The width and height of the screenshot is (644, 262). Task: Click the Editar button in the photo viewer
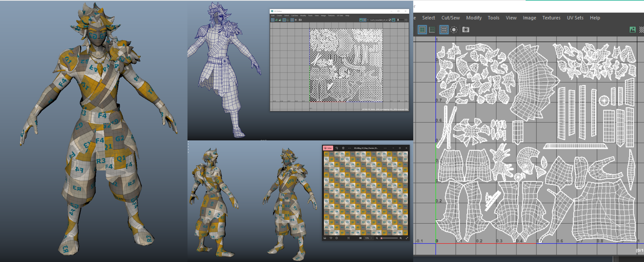point(328,148)
